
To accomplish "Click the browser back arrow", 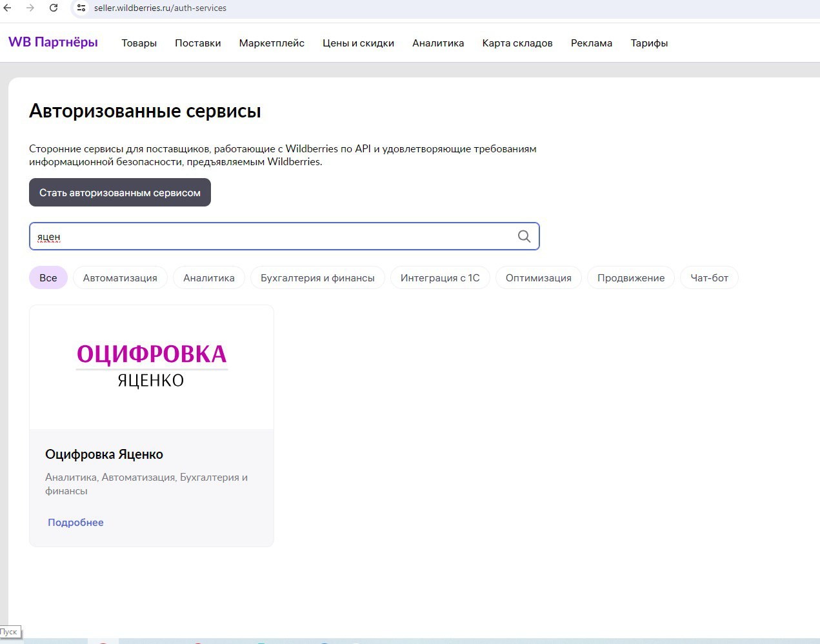I will point(8,8).
